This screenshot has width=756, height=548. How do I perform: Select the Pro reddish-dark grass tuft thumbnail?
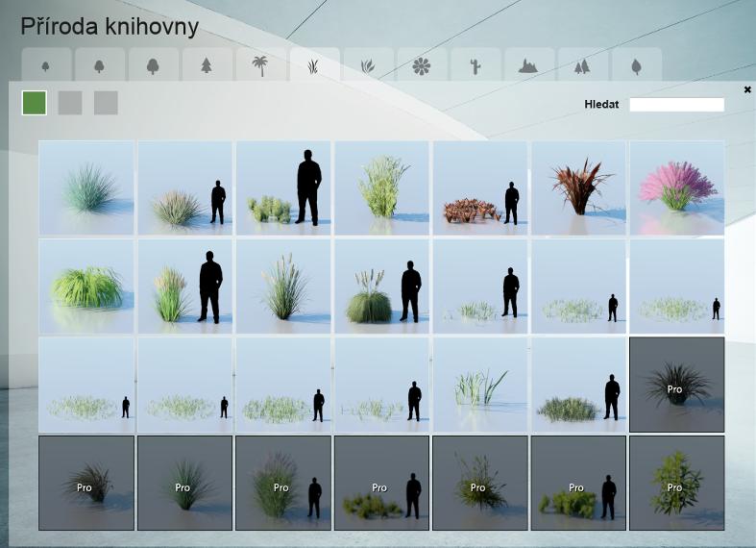coord(86,483)
